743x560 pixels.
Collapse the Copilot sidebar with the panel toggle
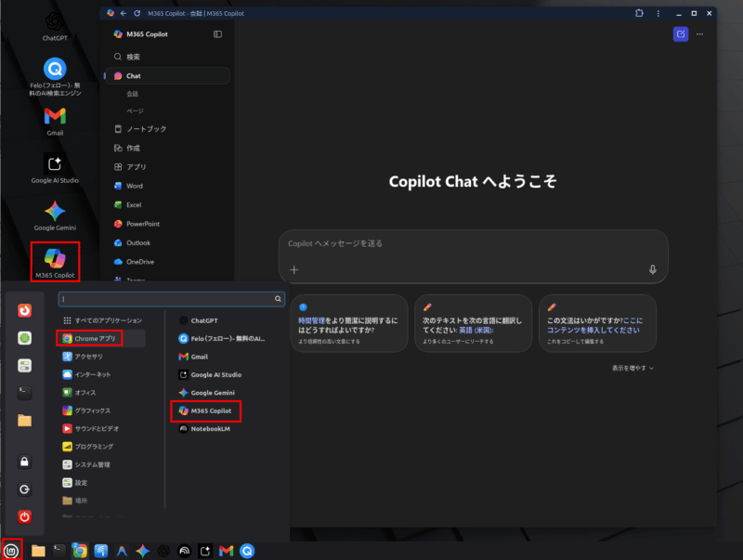coord(217,34)
